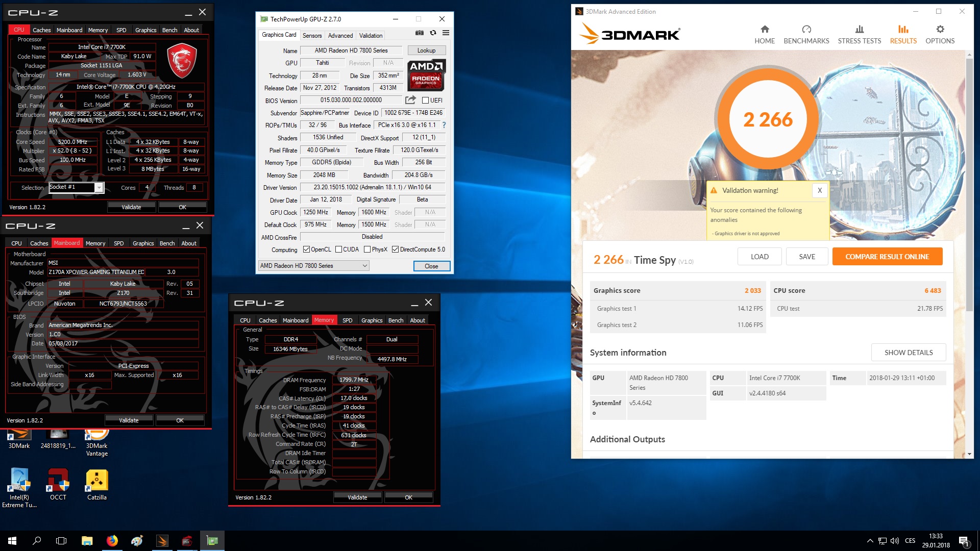This screenshot has width=980, height=551.
Task: Click the Lookup button in GPU-Z
Action: pos(426,51)
